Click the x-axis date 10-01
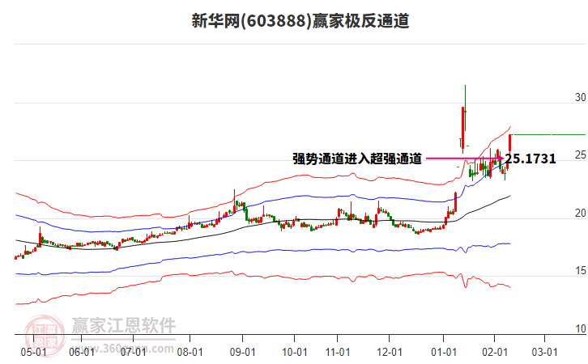This screenshot has height=364, width=588. (294, 353)
